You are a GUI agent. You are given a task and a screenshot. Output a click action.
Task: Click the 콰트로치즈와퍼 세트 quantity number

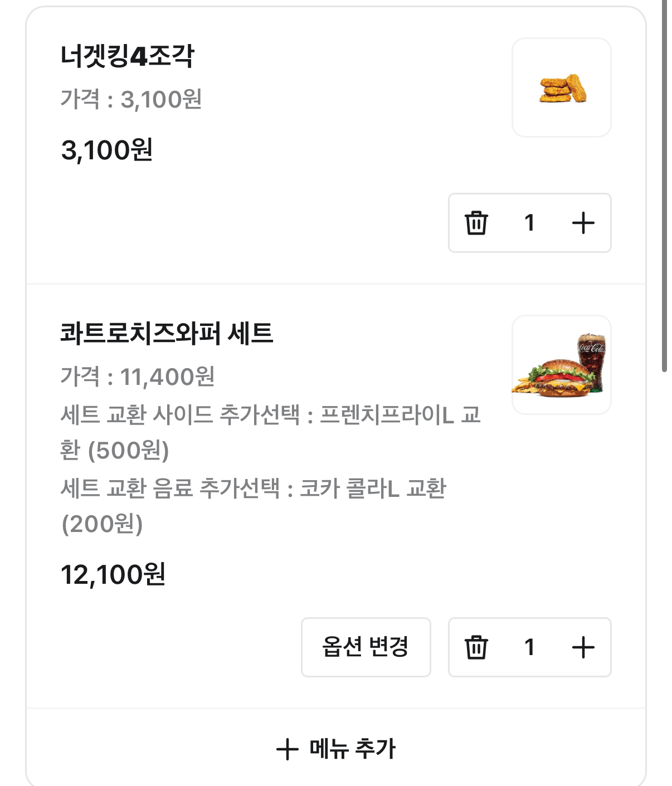click(529, 647)
